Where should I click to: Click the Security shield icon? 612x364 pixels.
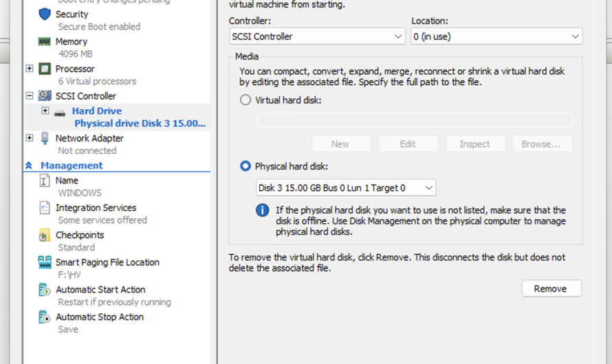pos(45,14)
